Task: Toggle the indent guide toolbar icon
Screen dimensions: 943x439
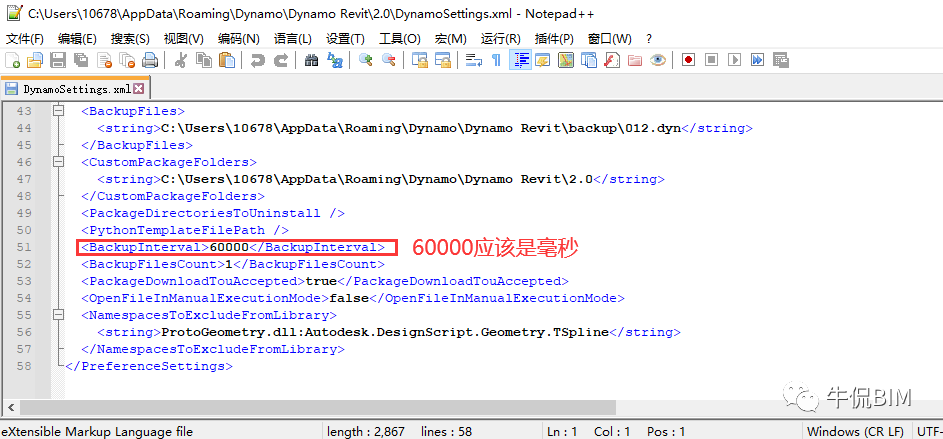Action: point(520,60)
